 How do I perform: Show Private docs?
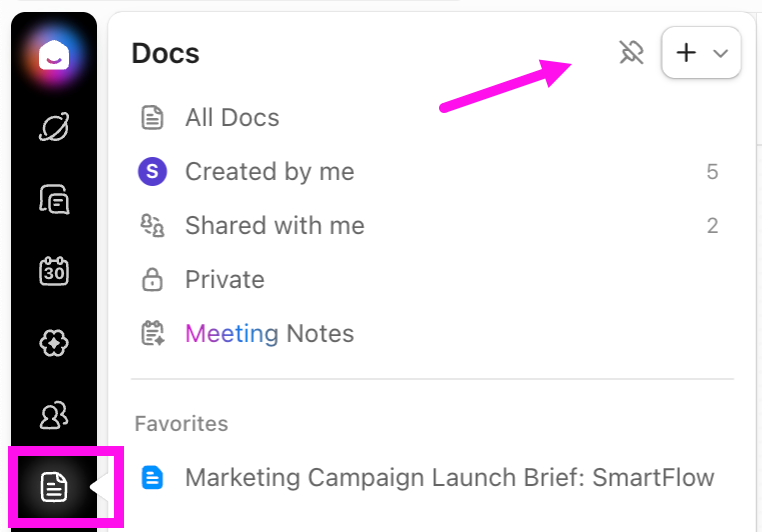click(224, 280)
